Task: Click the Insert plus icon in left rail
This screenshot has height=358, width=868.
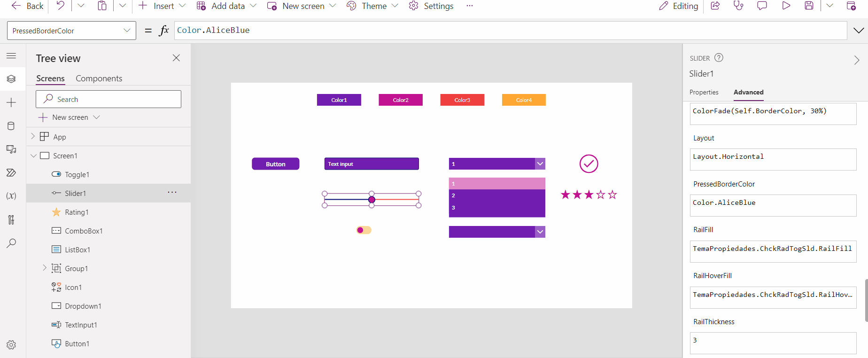Action: point(11,102)
